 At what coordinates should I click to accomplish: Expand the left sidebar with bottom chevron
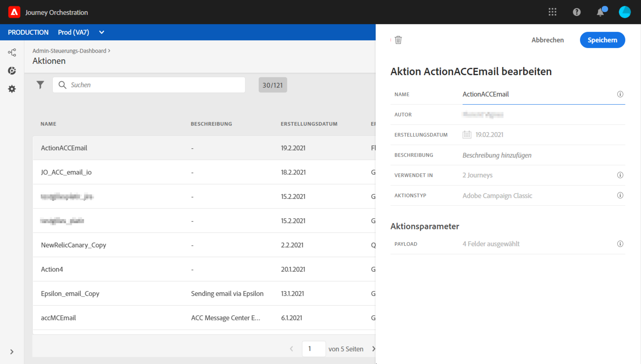(12, 352)
